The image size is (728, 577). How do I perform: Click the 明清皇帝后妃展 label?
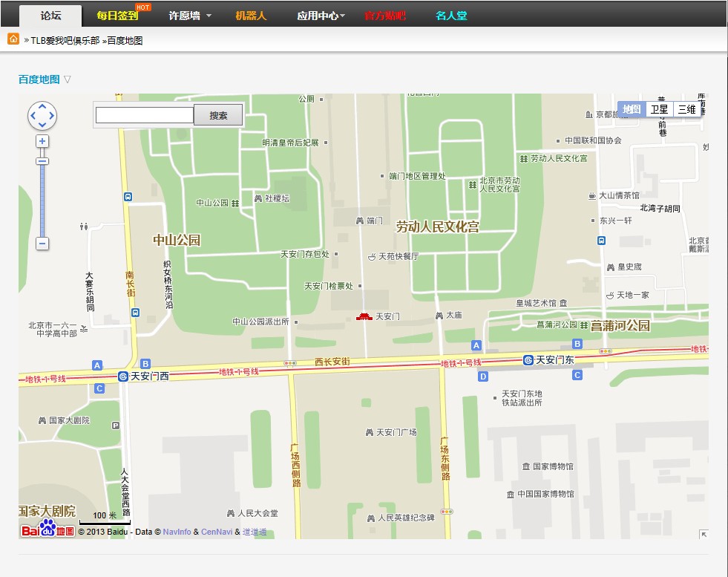[x=291, y=143]
